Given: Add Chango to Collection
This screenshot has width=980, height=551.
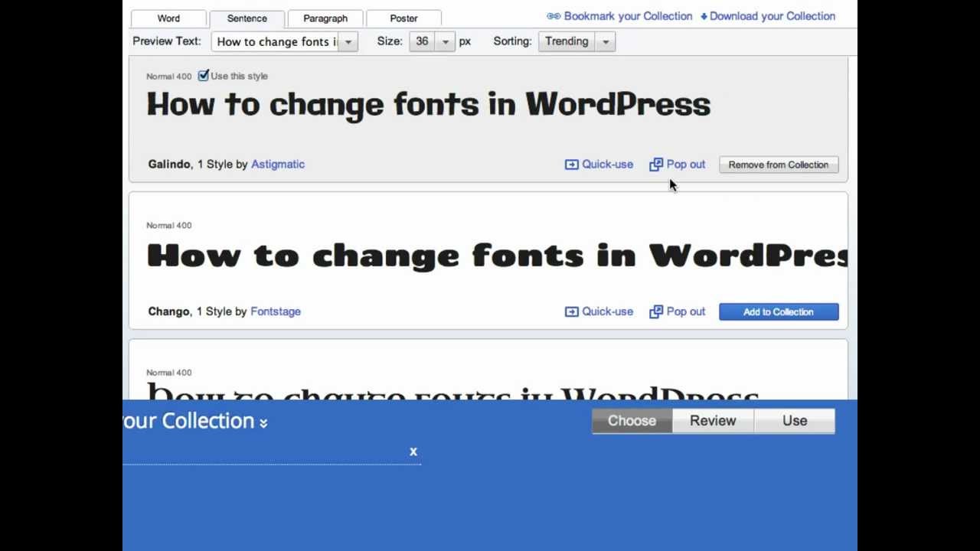Looking at the screenshot, I should click(x=779, y=311).
